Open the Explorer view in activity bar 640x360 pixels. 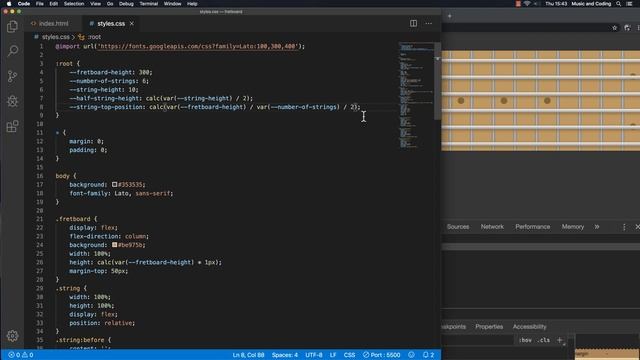(12, 27)
